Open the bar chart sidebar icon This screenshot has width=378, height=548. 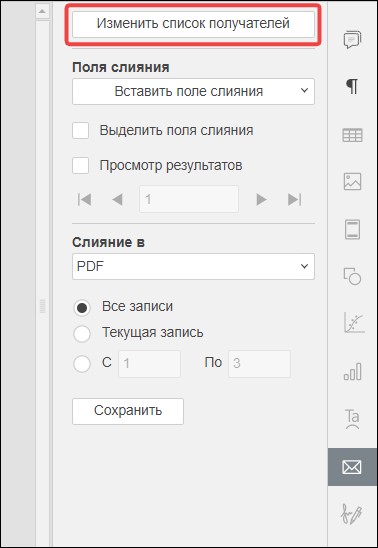[x=352, y=371]
